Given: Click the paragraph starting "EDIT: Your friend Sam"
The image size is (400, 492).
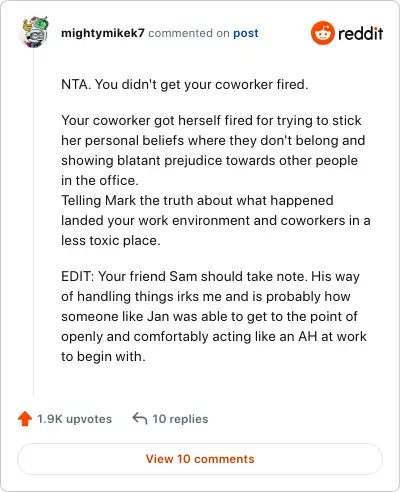Looking at the screenshot, I should [214, 316].
